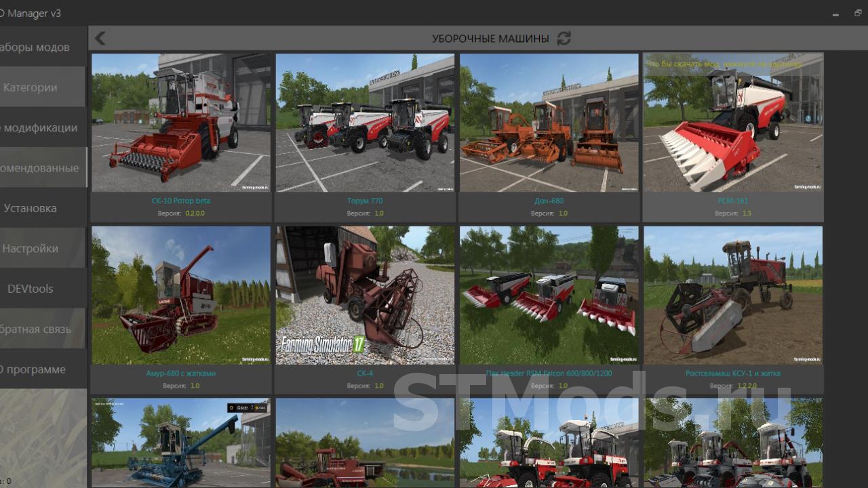Click version 1.5 under РСМ-161
This screenshot has height=488, width=868.
747,213
